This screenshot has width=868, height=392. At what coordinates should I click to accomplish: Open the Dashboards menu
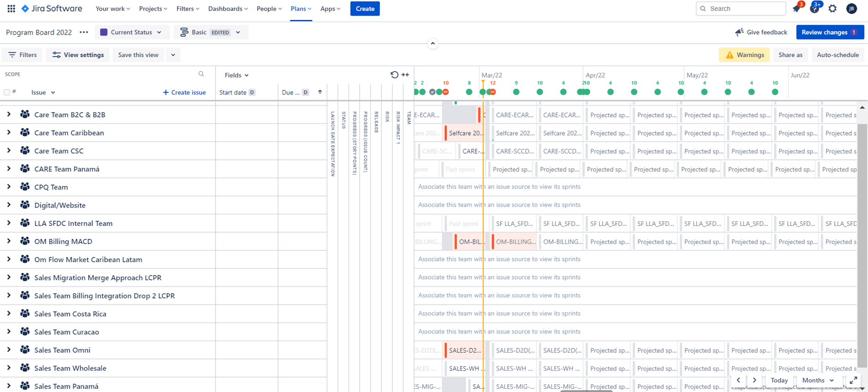click(x=228, y=9)
